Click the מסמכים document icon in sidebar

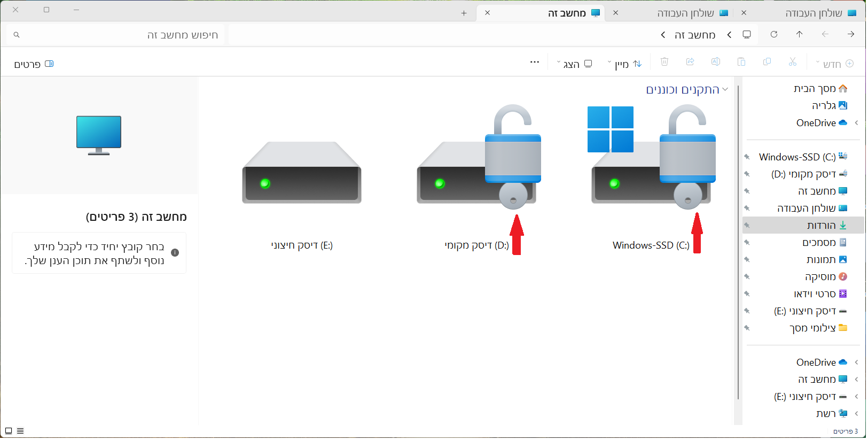pyautogui.click(x=843, y=242)
